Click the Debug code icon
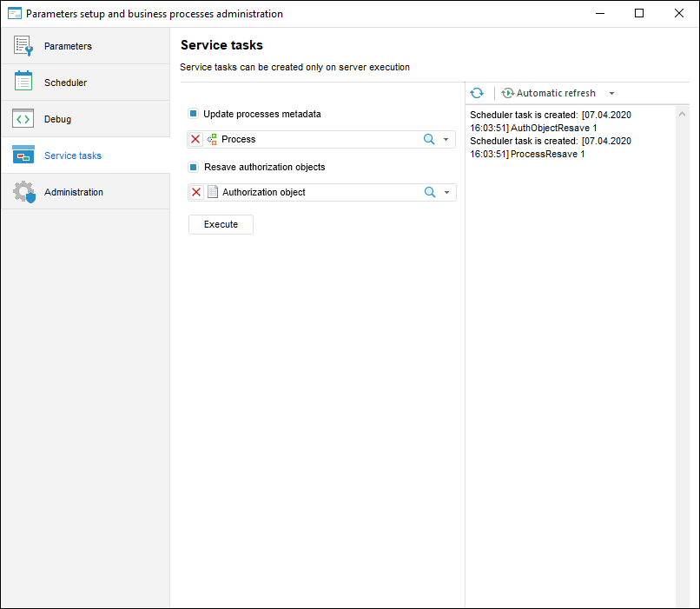The width and height of the screenshot is (700, 609). [23, 119]
